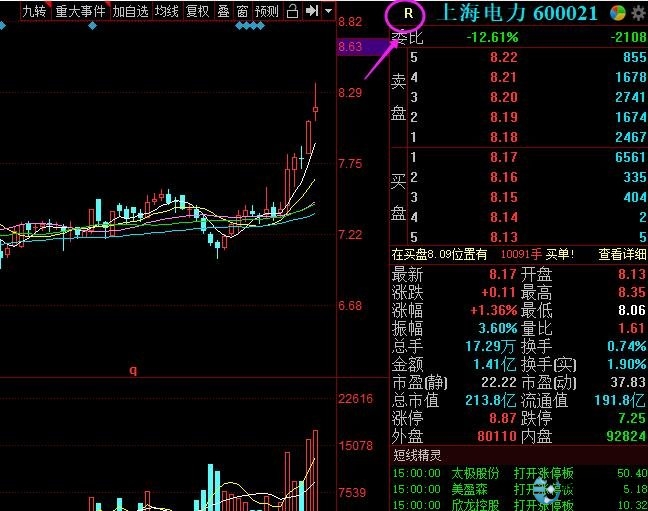Toggle 均线 moving averages
The height and width of the screenshot is (511, 648).
pyautogui.click(x=167, y=11)
